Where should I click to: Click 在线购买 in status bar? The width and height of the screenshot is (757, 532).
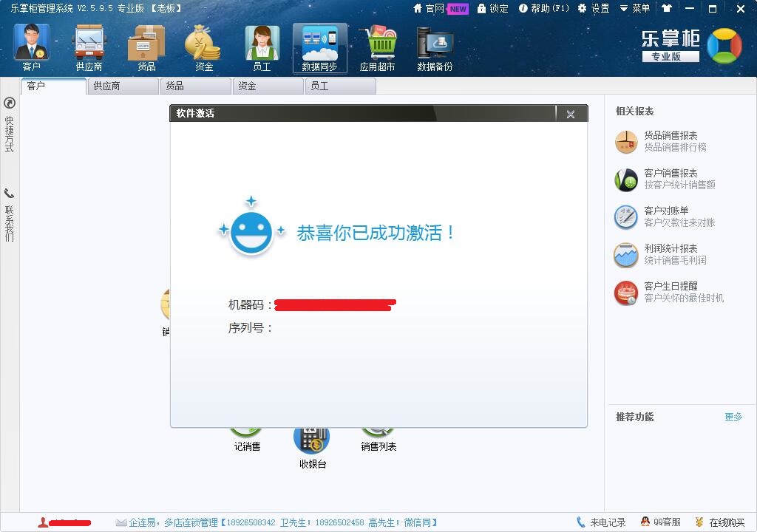720,522
